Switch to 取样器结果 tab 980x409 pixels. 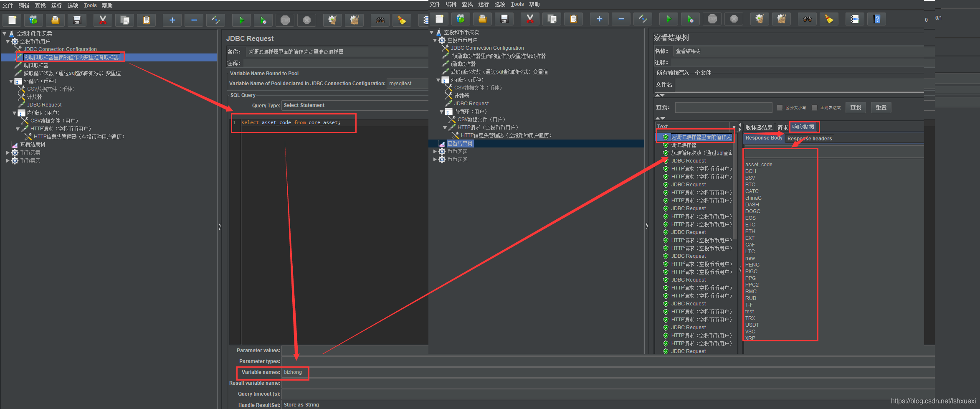coord(759,127)
